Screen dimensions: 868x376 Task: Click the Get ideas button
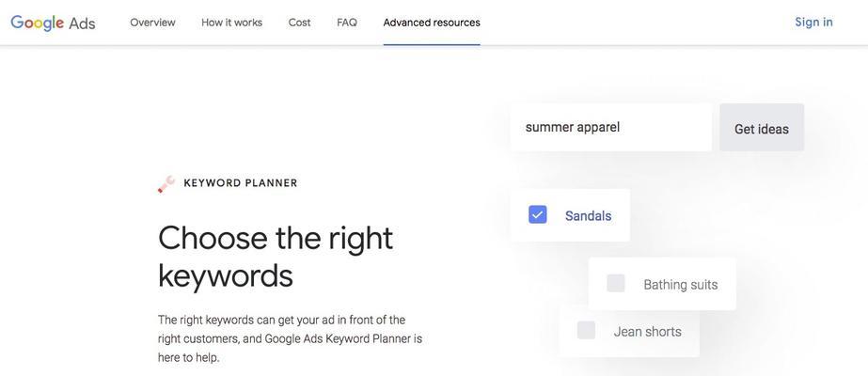(x=762, y=127)
